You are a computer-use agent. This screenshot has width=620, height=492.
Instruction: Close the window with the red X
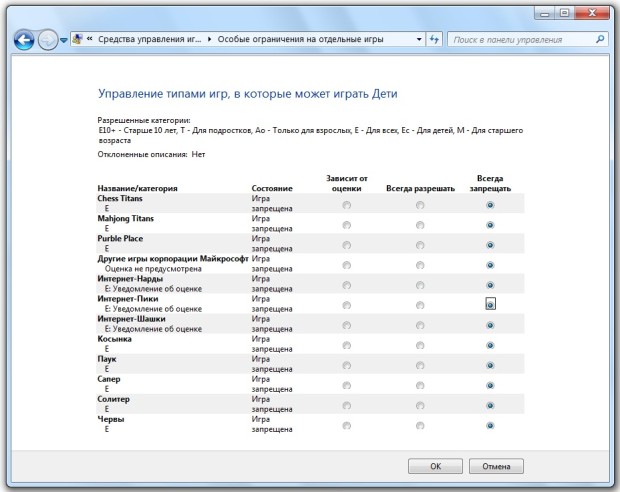[592, 13]
